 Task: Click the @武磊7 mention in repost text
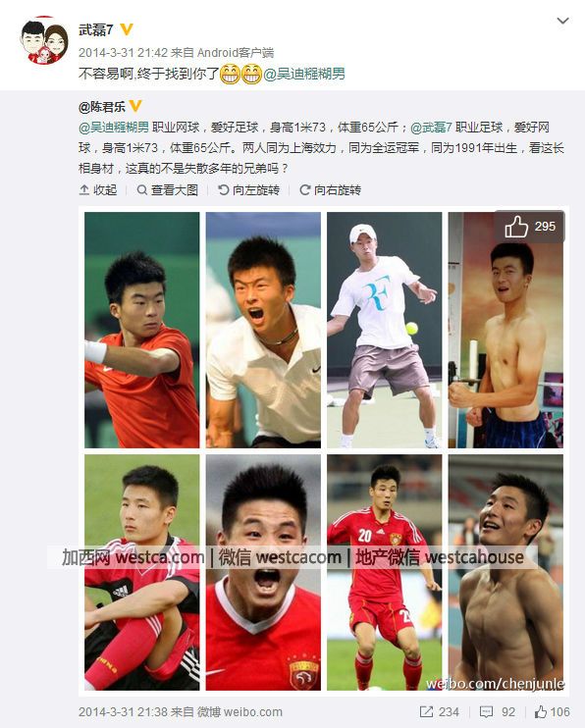click(431, 128)
